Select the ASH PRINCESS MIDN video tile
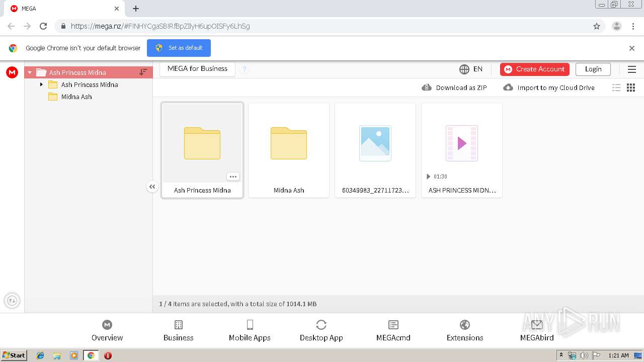The height and width of the screenshot is (362, 644). click(x=462, y=150)
